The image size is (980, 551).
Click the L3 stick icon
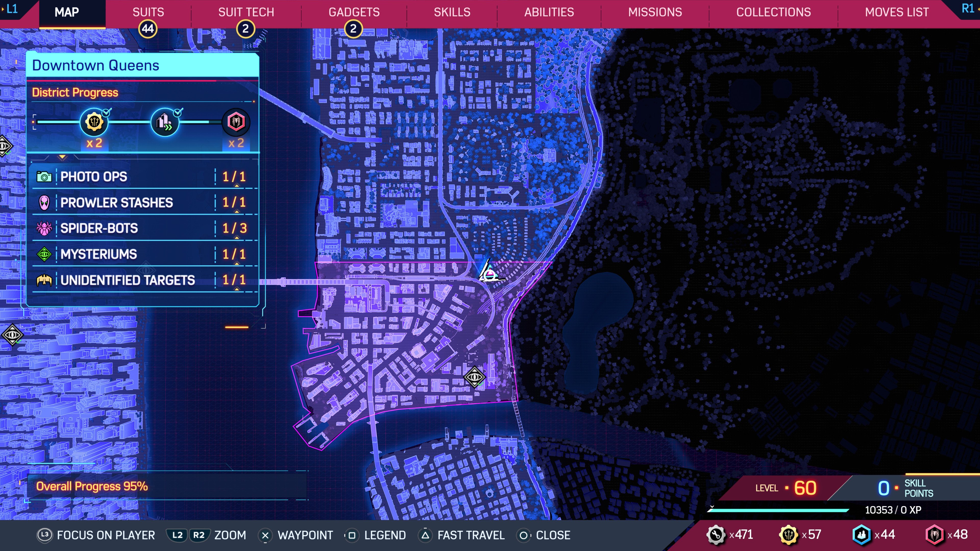click(x=44, y=535)
